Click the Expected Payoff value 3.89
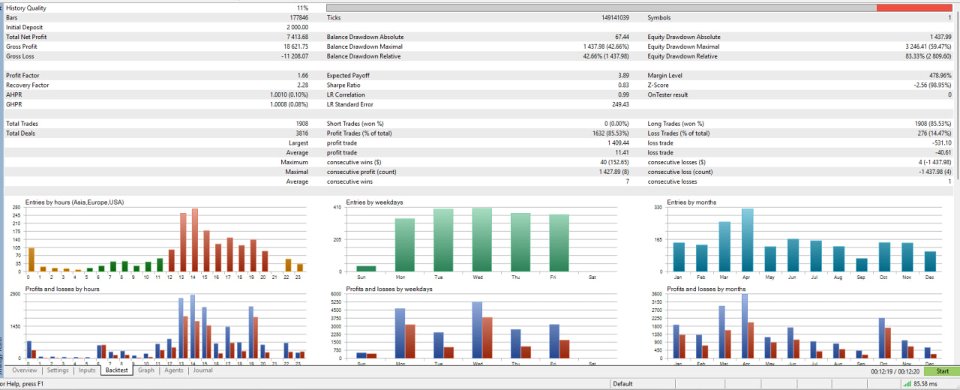The width and height of the screenshot is (960, 390). (624, 75)
